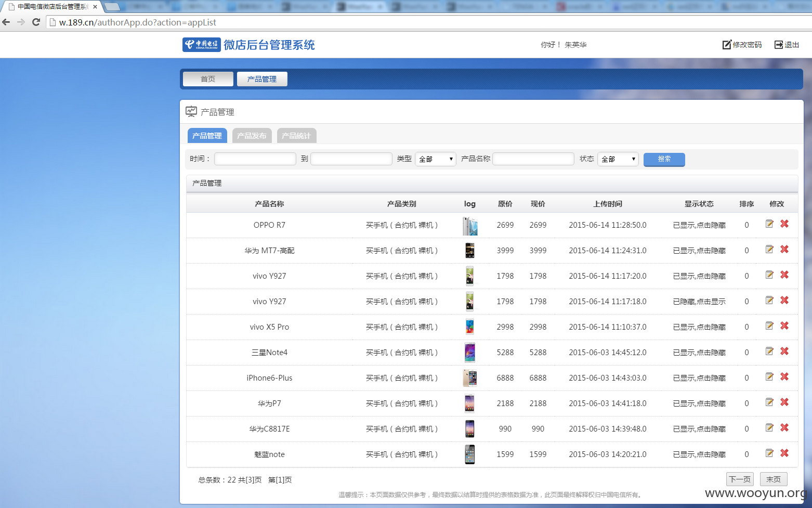Edit the vivo X5 Pro product
Screen dimensions: 812x508
769,326
